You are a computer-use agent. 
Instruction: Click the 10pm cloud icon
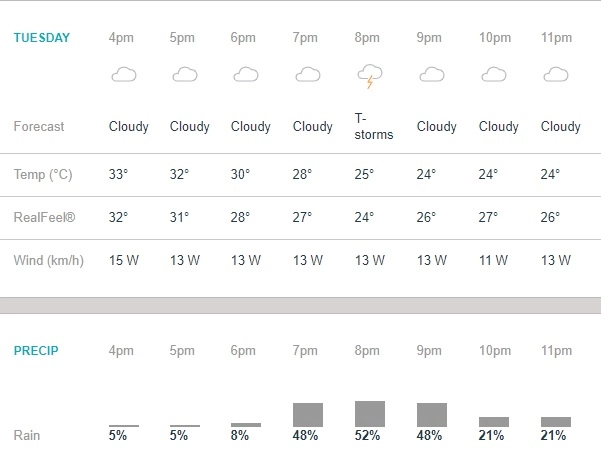pyautogui.click(x=494, y=75)
